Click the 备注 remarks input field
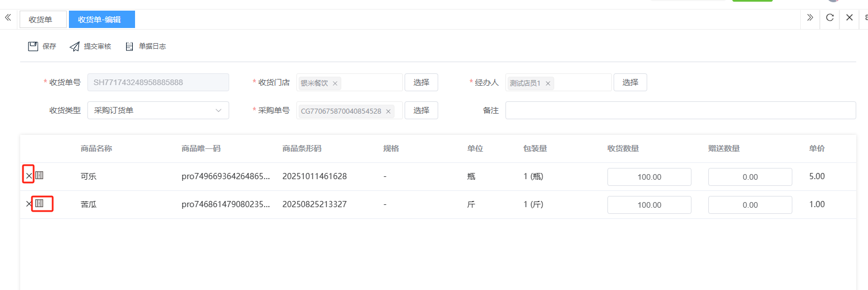Viewport: 868px width, 290px height. point(680,110)
